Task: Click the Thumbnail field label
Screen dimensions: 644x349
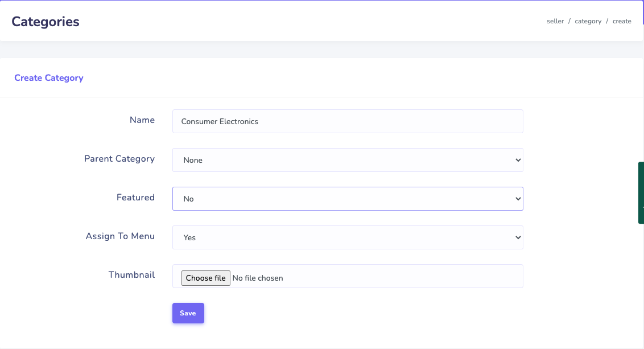Action: coord(131,275)
